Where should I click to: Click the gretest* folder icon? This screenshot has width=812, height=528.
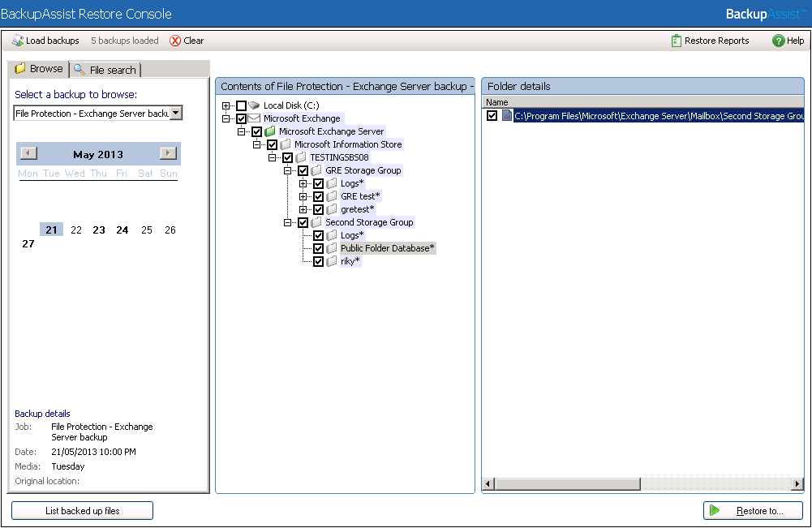click(332, 209)
